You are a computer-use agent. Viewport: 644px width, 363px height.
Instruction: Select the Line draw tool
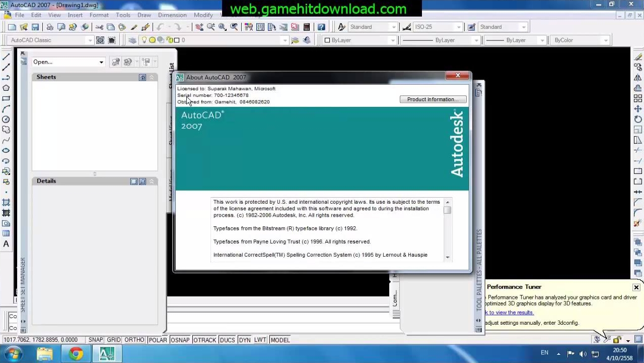[6, 56]
